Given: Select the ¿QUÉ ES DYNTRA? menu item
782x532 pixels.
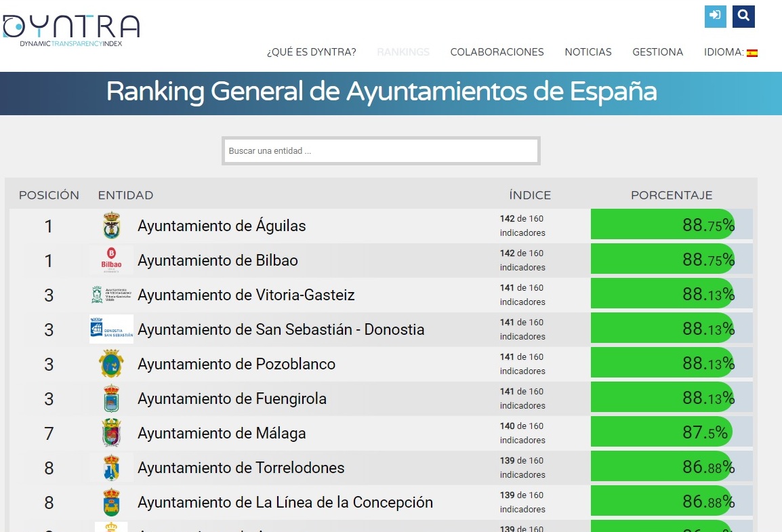Looking at the screenshot, I should pyautogui.click(x=312, y=52).
